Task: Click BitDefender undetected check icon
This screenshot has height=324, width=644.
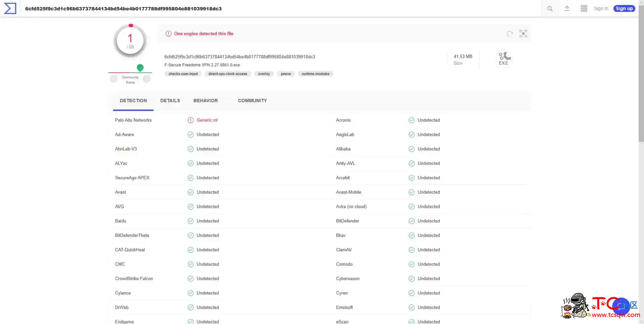Action: click(412, 221)
